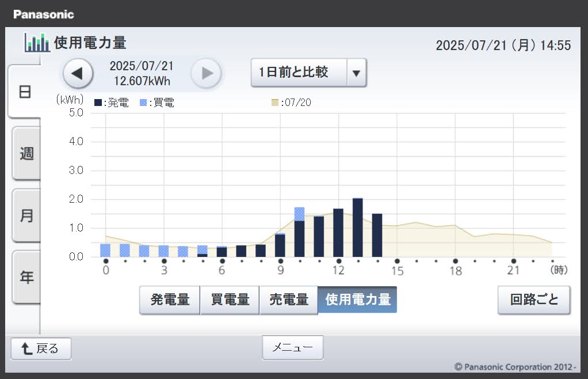Open the メニュー button
The height and width of the screenshot is (379, 588).
tap(292, 347)
